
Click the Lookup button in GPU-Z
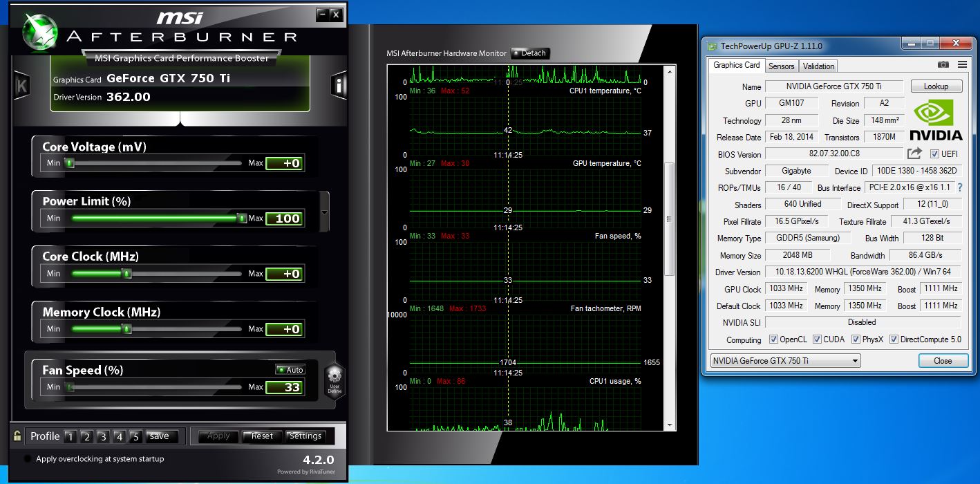pyautogui.click(x=936, y=86)
